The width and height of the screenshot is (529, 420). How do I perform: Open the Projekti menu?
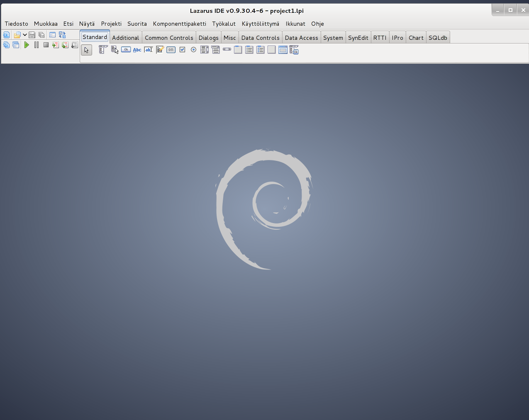[x=111, y=24]
